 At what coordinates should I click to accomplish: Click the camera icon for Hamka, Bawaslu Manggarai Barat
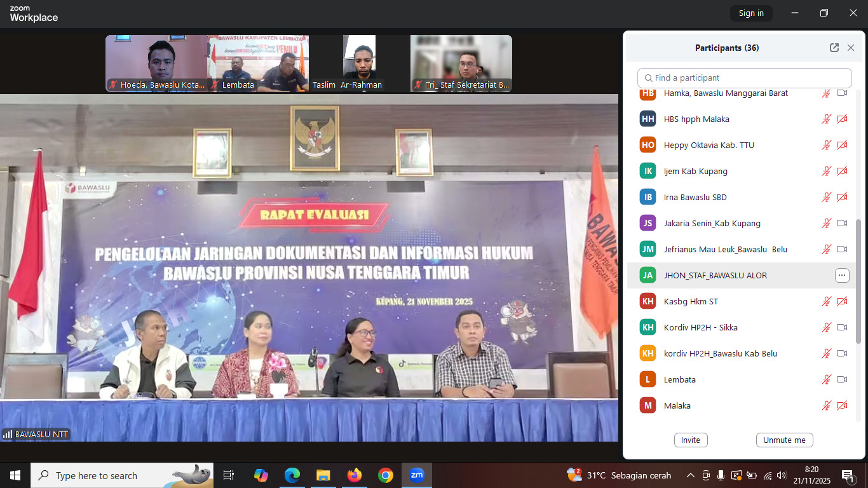pyautogui.click(x=842, y=93)
